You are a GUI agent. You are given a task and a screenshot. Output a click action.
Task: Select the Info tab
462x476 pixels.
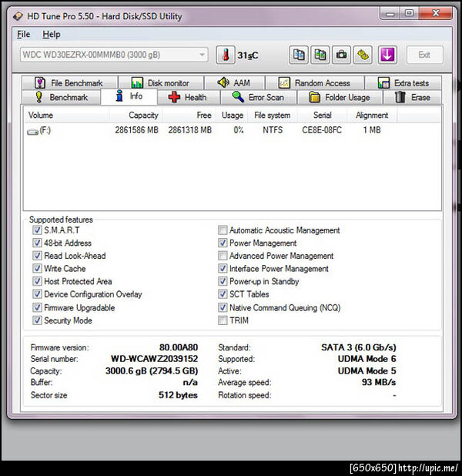[x=129, y=96]
